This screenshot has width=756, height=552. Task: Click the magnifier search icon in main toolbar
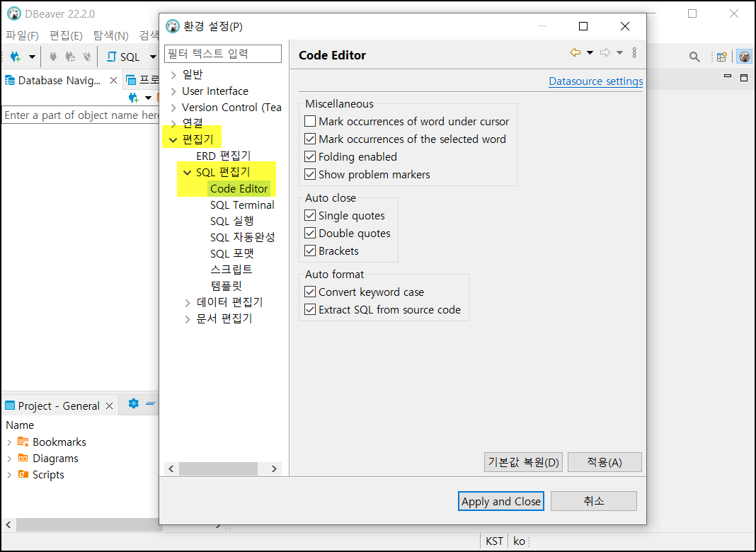694,57
